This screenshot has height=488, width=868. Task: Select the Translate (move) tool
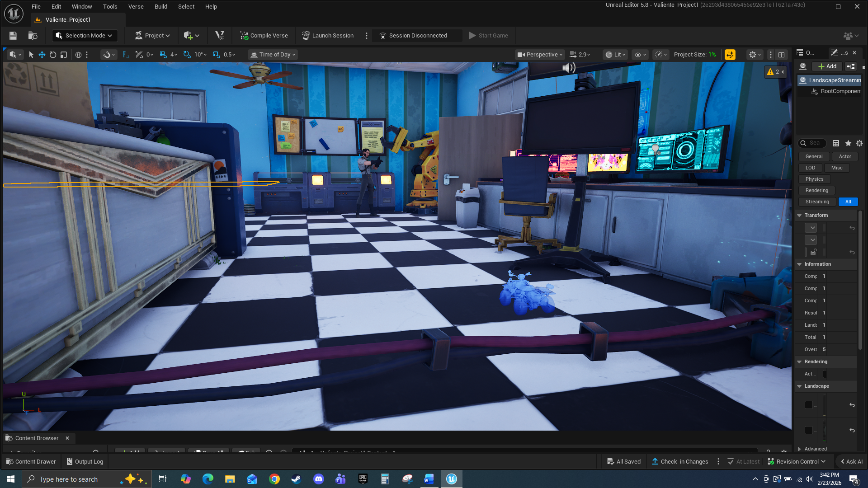pyautogui.click(x=42, y=55)
